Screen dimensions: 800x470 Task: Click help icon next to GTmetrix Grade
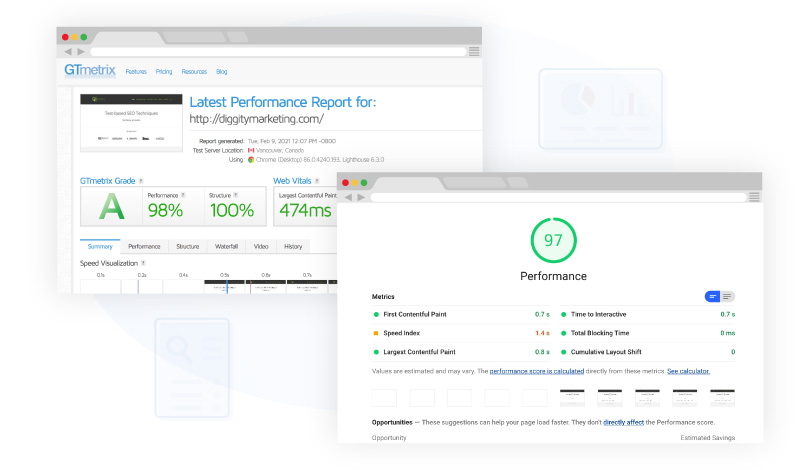141,181
